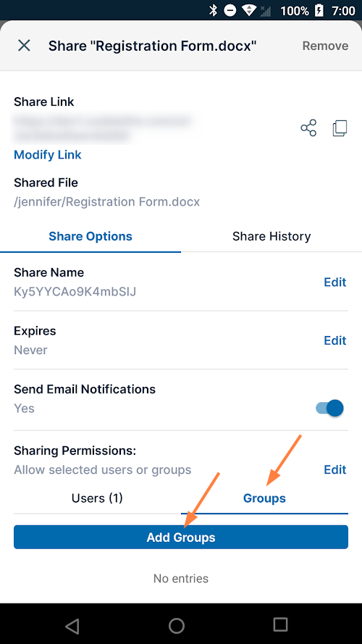Tap the Wi-Fi status icon
362x644 pixels.
tap(249, 10)
